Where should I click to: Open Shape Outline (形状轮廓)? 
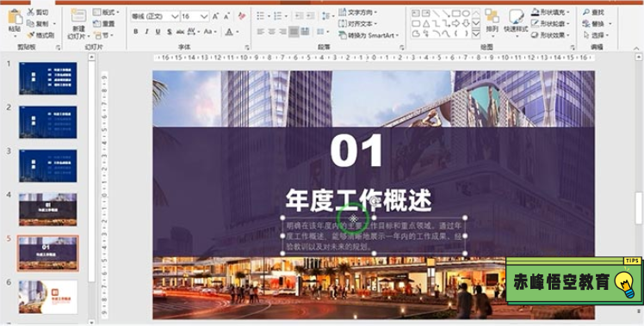tap(551, 24)
